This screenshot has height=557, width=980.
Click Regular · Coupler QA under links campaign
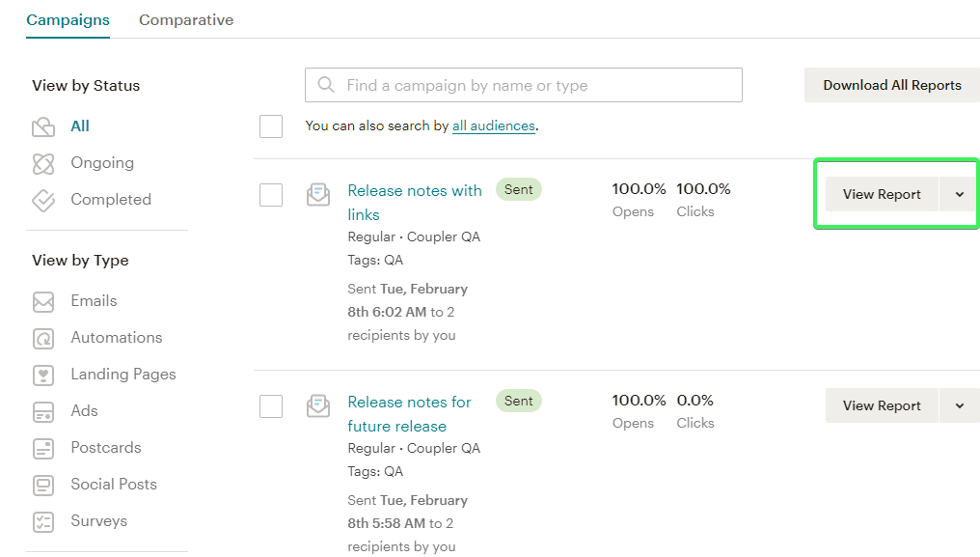(x=414, y=237)
